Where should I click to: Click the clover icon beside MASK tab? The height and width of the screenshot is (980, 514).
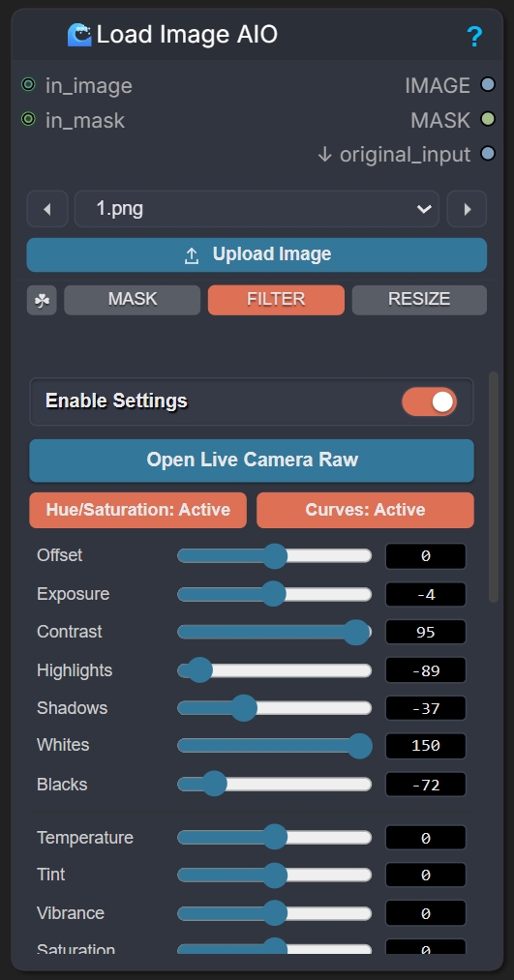click(x=42, y=300)
